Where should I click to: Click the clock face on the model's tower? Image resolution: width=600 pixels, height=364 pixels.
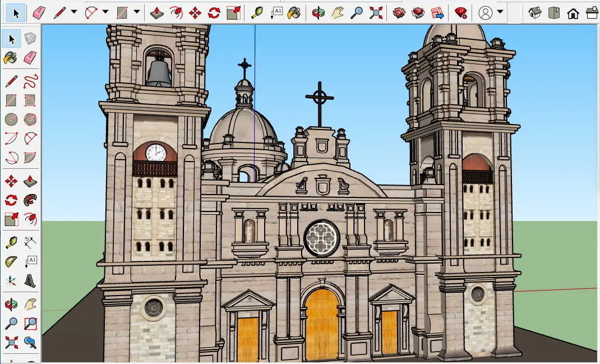[x=156, y=153]
